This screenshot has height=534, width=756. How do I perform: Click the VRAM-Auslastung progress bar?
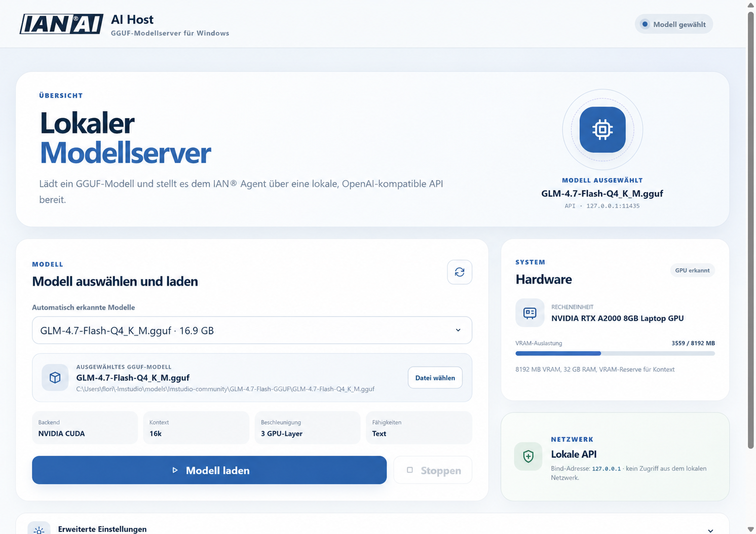[615, 354]
